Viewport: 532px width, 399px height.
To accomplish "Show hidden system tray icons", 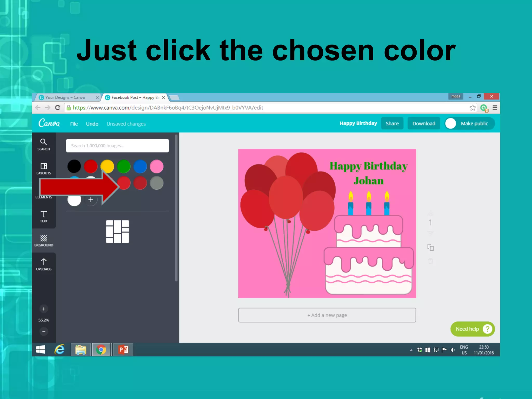I will [x=411, y=350].
